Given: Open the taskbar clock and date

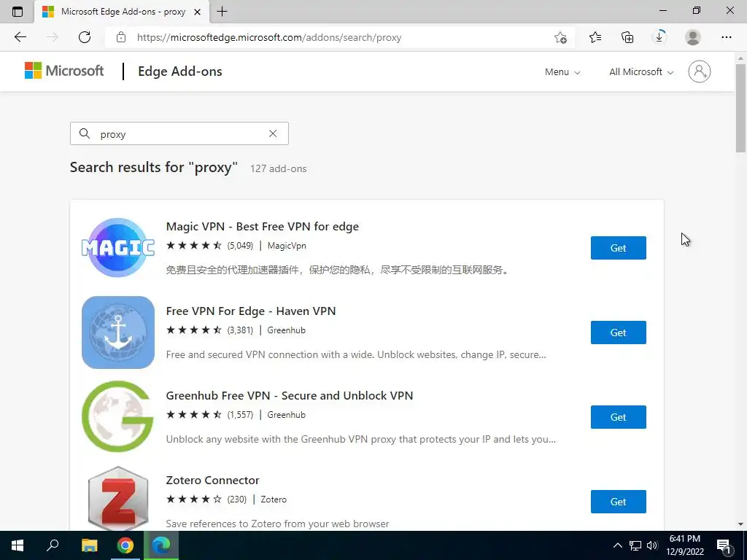Looking at the screenshot, I should point(684,545).
